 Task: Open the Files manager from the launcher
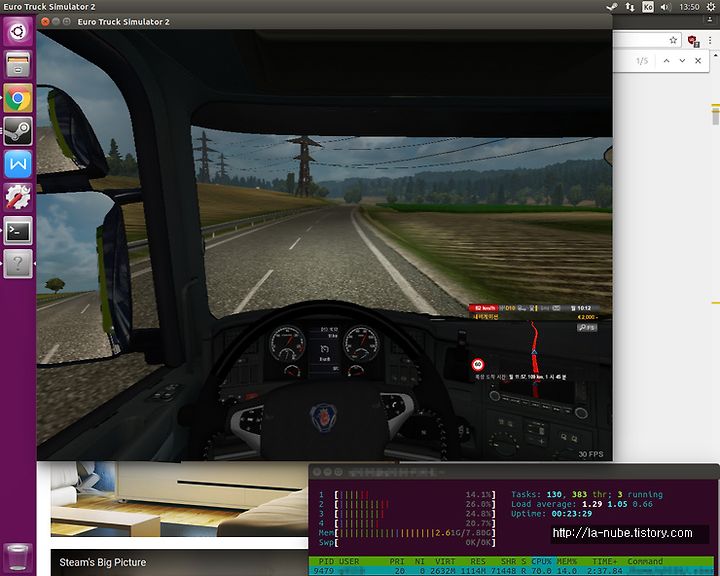tap(18, 64)
